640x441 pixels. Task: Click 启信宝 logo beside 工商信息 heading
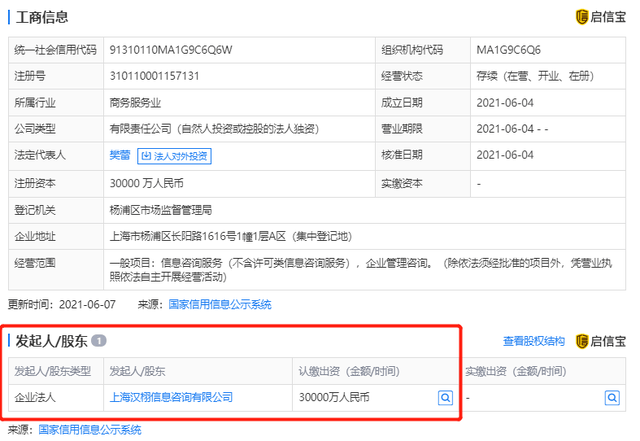click(x=600, y=17)
